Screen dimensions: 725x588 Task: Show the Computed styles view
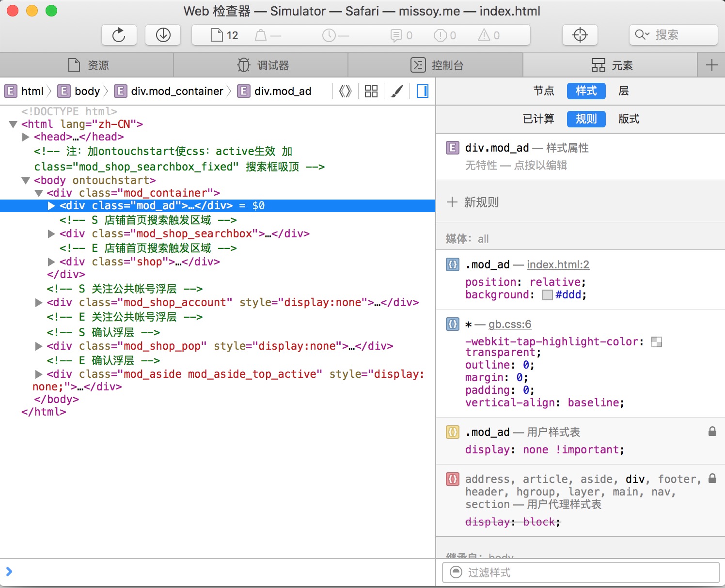(538, 119)
